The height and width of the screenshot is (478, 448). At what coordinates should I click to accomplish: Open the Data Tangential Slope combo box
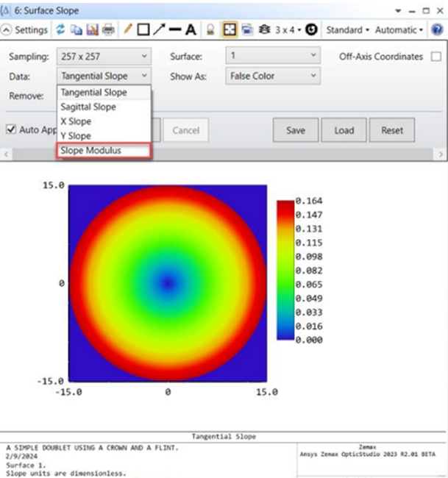[x=104, y=76]
